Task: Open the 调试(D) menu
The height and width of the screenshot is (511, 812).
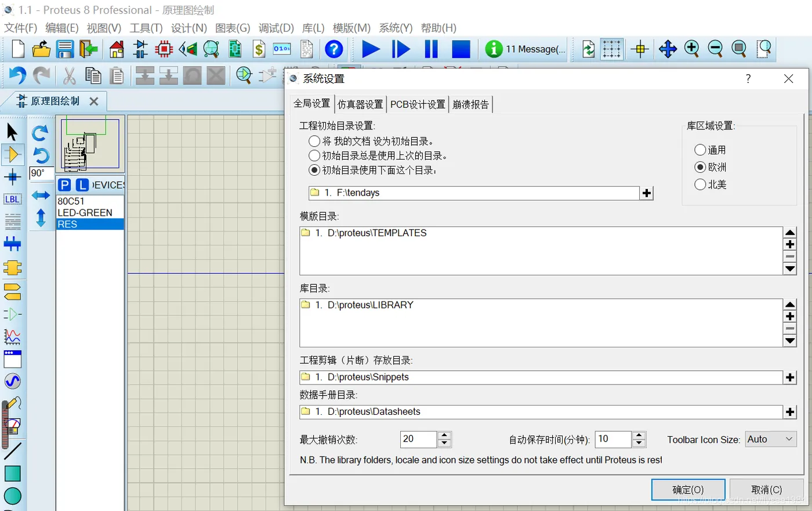Action: [x=276, y=28]
